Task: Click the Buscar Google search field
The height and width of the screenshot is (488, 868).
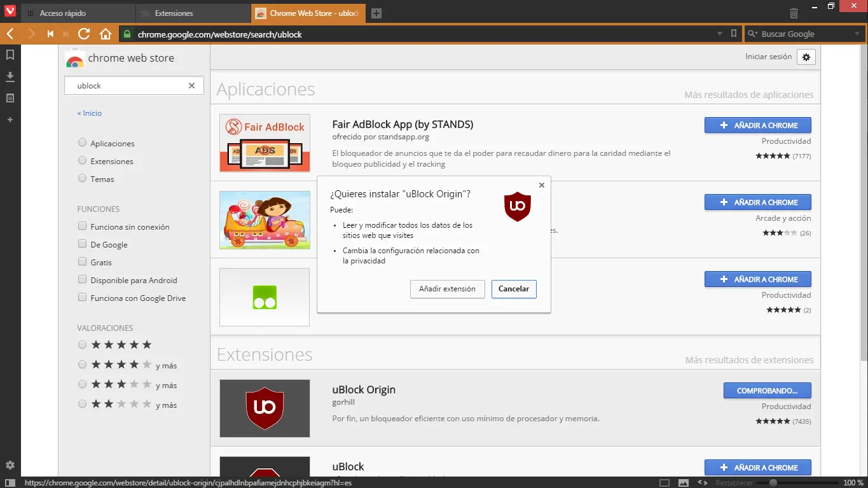Action: point(804,34)
